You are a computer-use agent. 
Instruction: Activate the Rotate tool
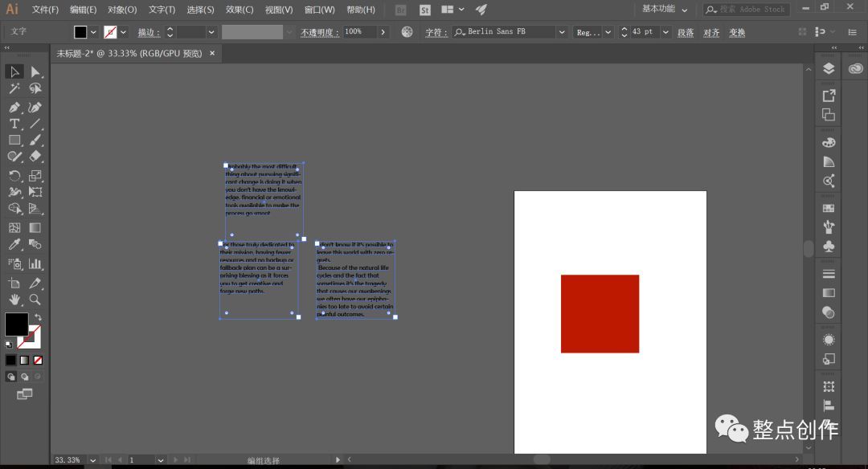14,176
